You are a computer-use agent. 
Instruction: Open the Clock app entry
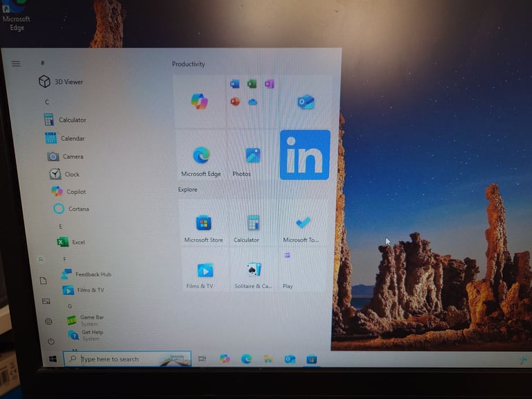64,174
